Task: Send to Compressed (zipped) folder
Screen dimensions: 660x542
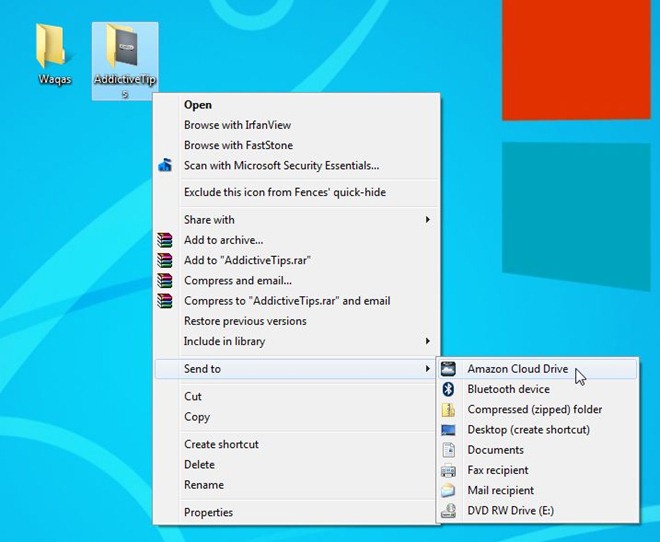Action: 538,409
